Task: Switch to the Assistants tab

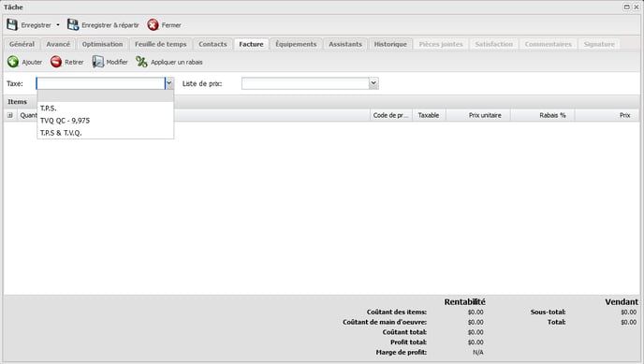Action: click(x=345, y=44)
